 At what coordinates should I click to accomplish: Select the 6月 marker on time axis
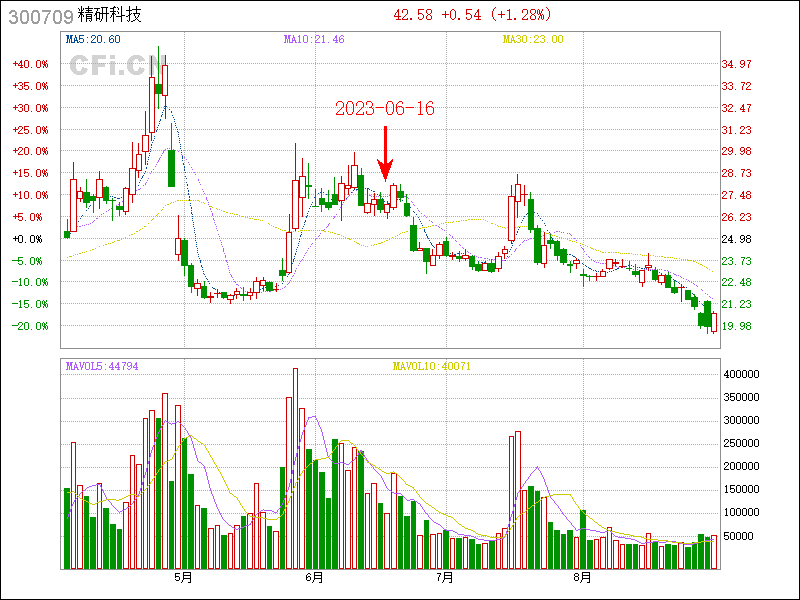point(313,577)
